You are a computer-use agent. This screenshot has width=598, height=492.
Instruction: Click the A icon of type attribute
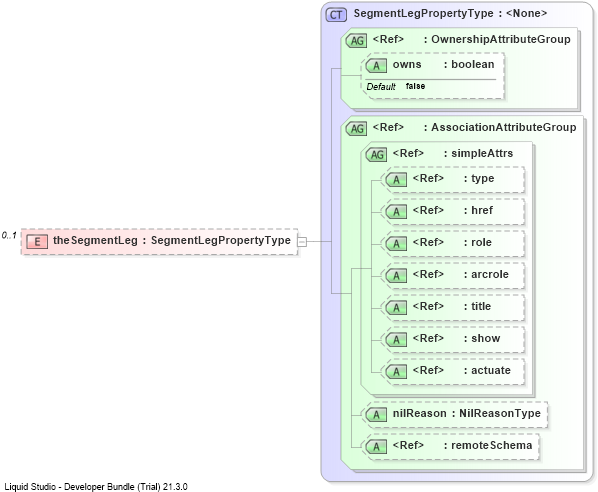pos(396,180)
